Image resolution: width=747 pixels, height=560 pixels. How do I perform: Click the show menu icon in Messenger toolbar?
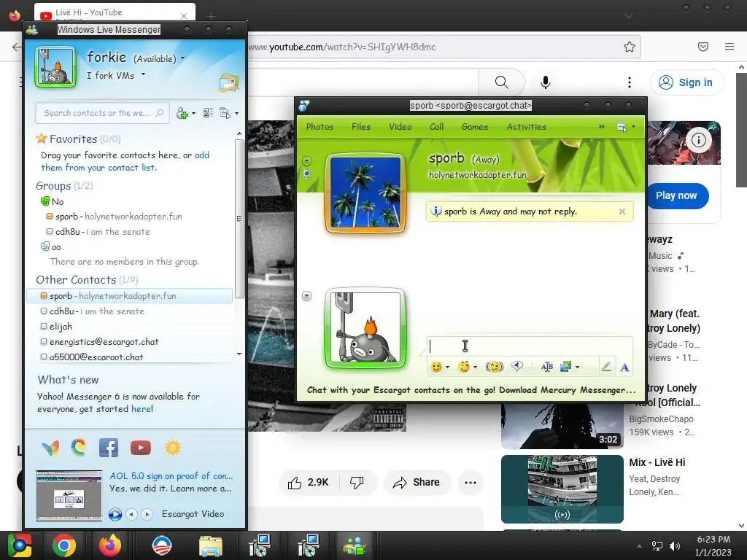click(225, 113)
